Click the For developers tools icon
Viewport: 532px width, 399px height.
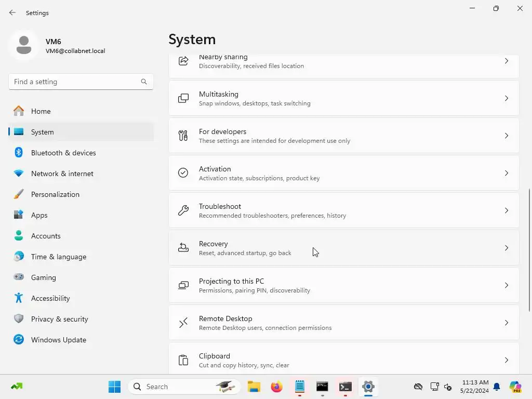(x=183, y=136)
